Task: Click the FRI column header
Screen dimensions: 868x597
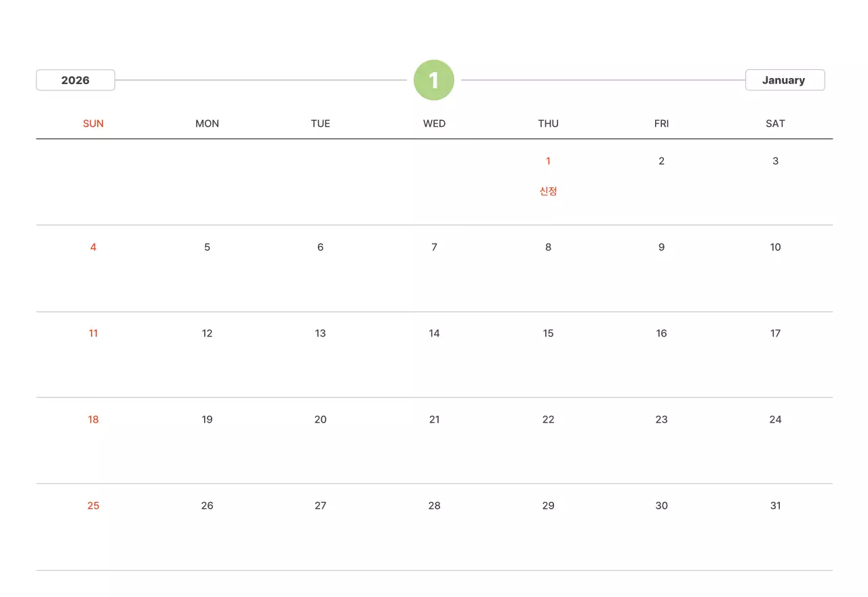Action: coord(661,123)
